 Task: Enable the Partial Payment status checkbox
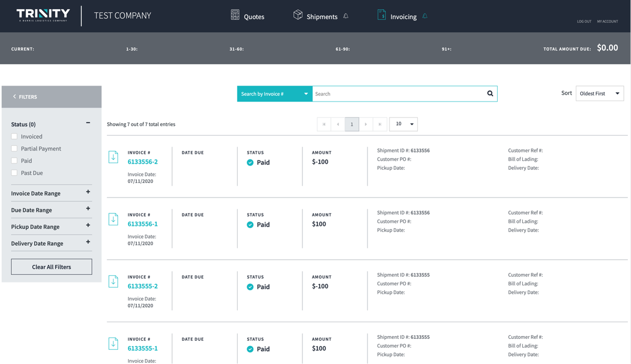(x=15, y=149)
